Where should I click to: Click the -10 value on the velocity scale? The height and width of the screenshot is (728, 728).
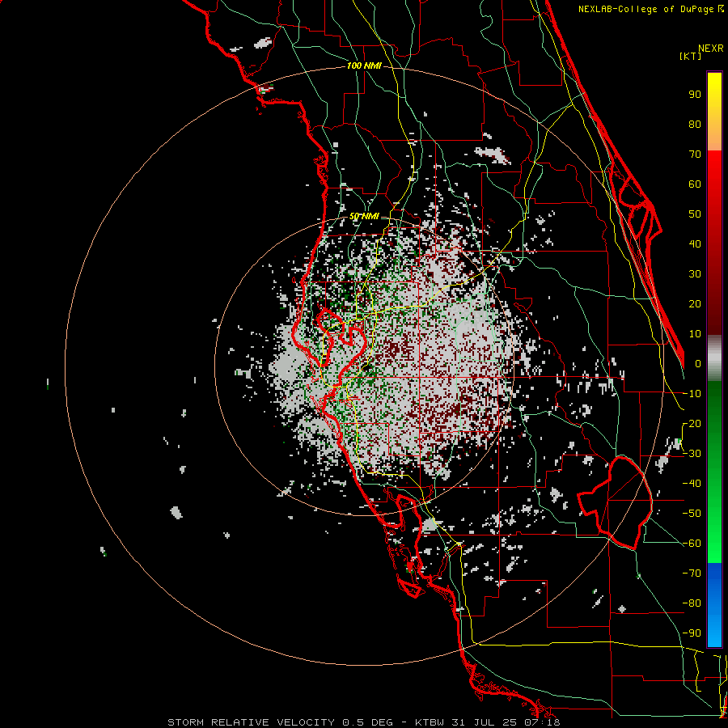pyautogui.click(x=692, y=394)
